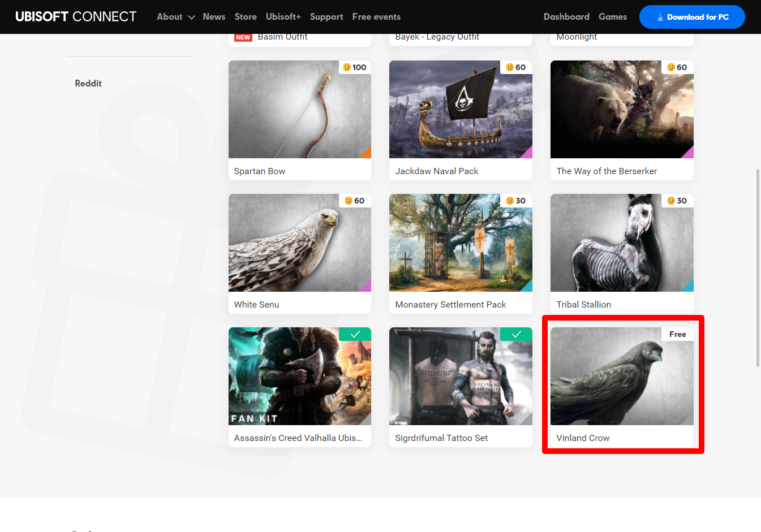Select the Tribal Stallion title
The height and width of the screenshot is (532, 761).
coord(583,304)
